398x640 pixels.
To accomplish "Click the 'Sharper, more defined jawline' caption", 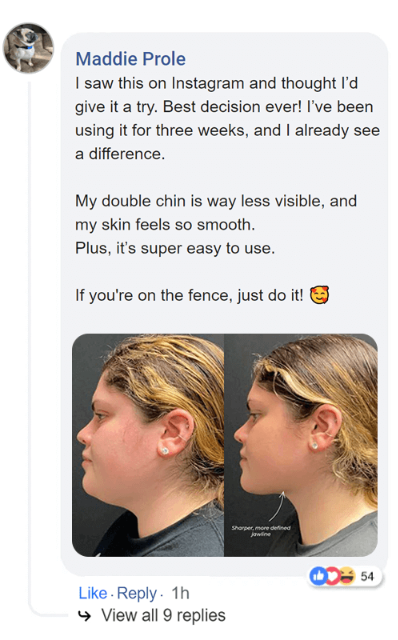I will click(261, 531).
